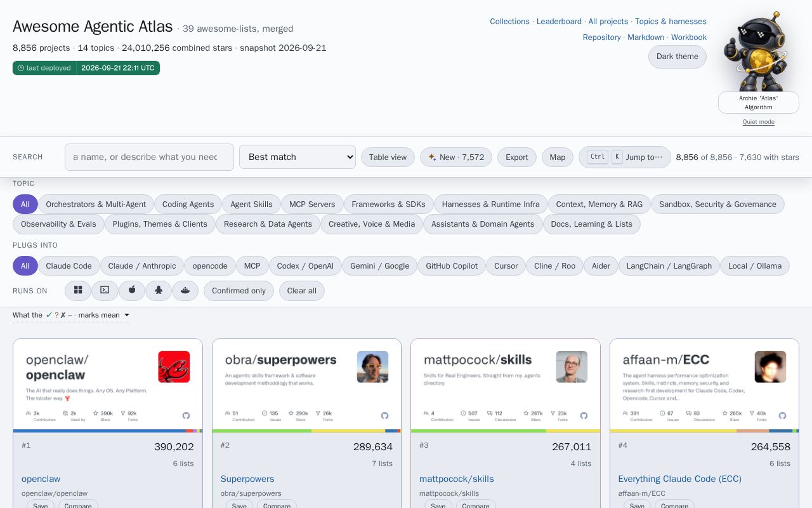
Task: Toggle the Confirmed only filter
Action: coord(239,291)
